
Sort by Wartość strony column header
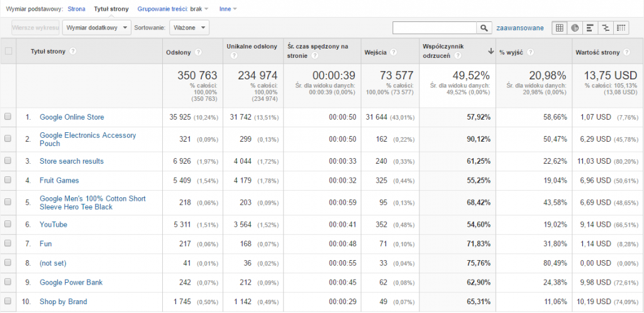(x=597, y=52)
